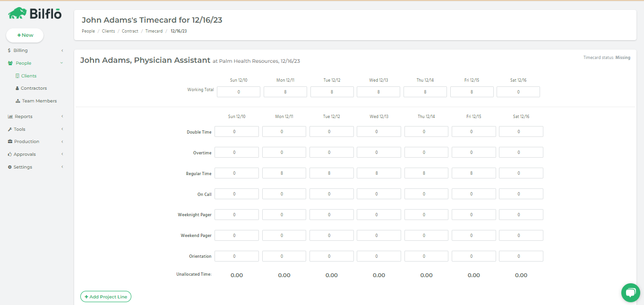Open the live chat bubble icon
Image resolution: width=644 pixels, height=305 pixels.
630,293
